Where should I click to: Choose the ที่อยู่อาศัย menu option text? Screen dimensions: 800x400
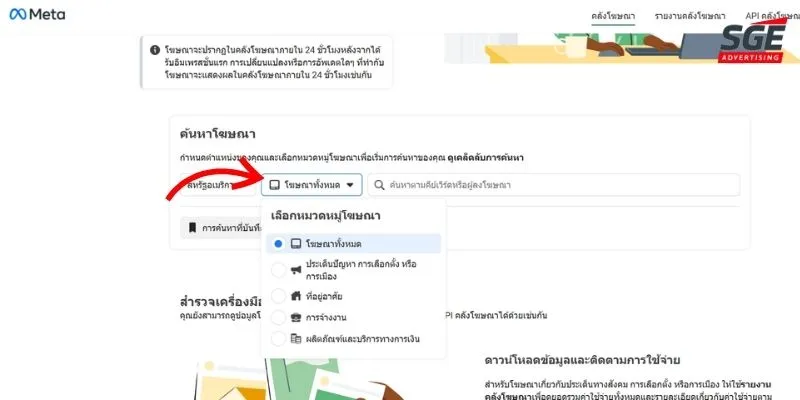pyautogui.click(x=324, y=296)
